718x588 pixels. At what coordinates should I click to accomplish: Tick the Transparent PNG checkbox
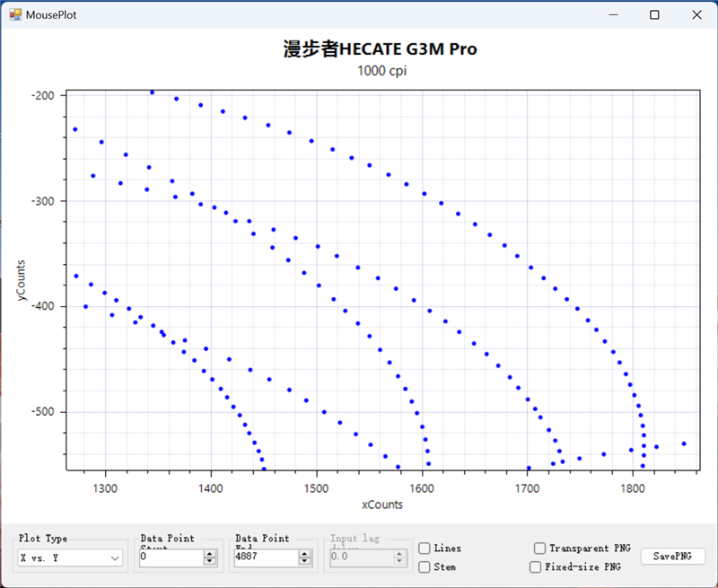[540, 549]
